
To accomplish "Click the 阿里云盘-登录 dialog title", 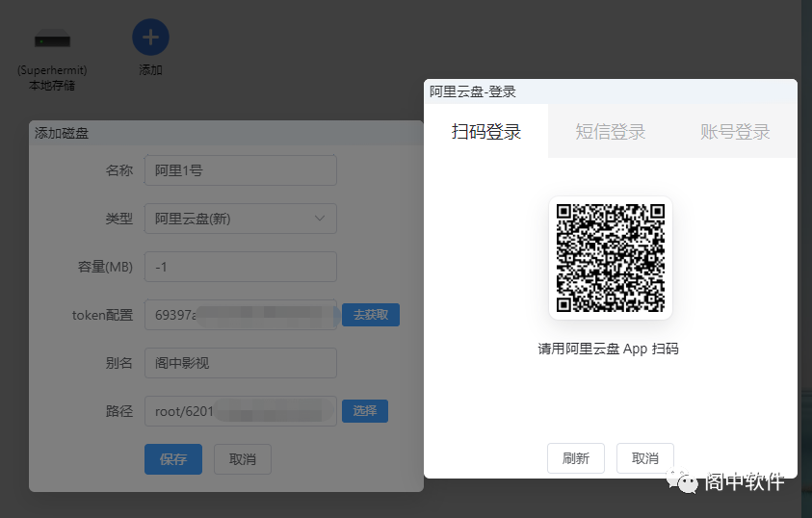I will 473,91.
